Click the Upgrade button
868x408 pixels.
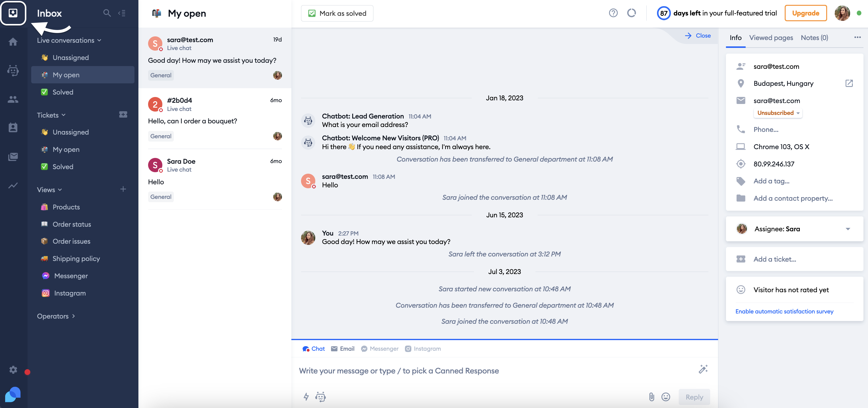[x=806, y=13]
